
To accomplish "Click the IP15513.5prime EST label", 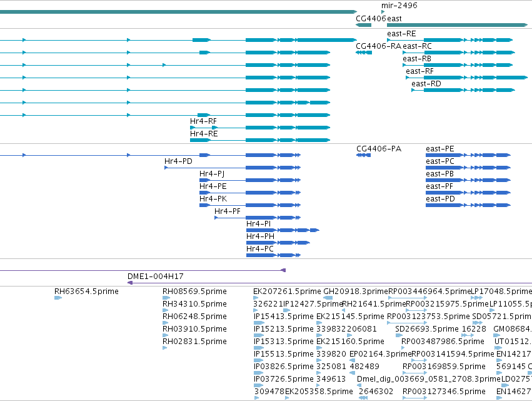I will pyautogui.click(x=284, y=354).
